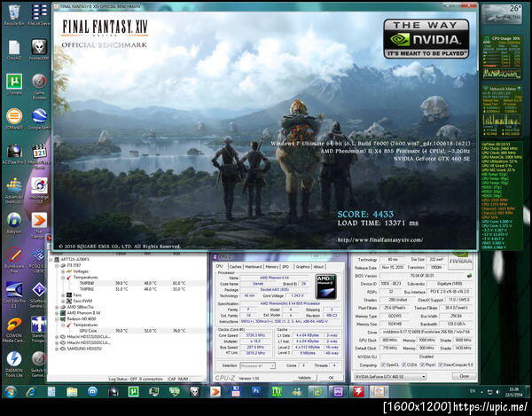Click the CPU Usage gadget on the sidebar
Screen dimensions: 532x416
point(502,57)
